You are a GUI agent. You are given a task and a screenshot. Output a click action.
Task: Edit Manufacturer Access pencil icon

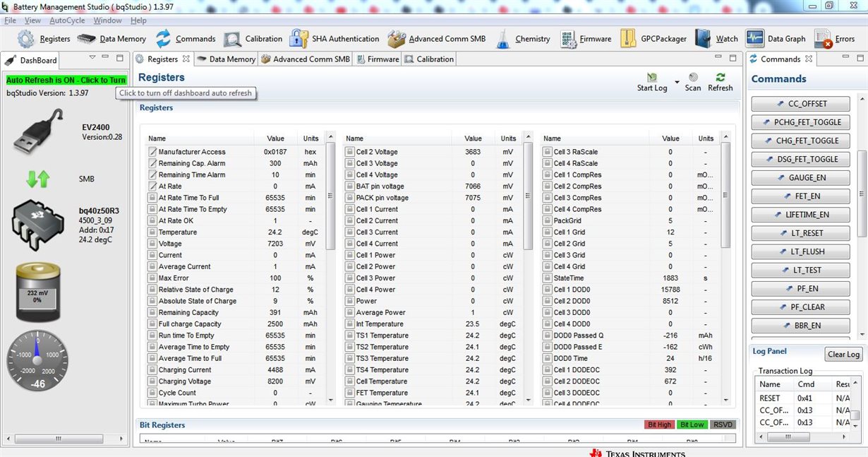152,152
